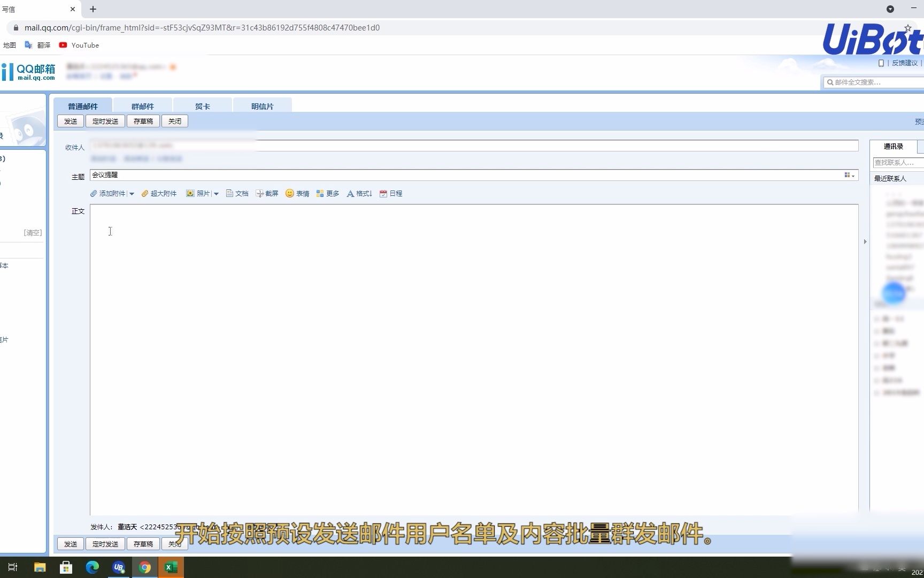924x578 pixels.
Task: Click the top 关闭 close button
Action: 175,121
